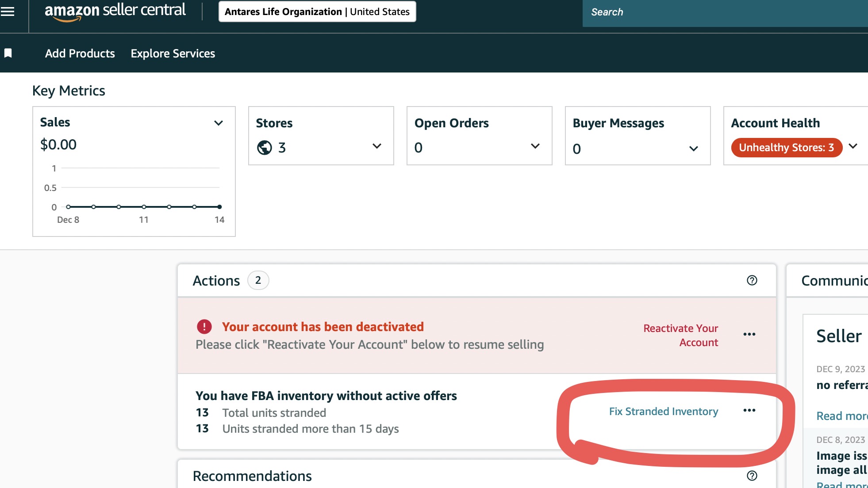Click inside the Search field
This screenshot has height=488, width=868.
coord(725,12)
